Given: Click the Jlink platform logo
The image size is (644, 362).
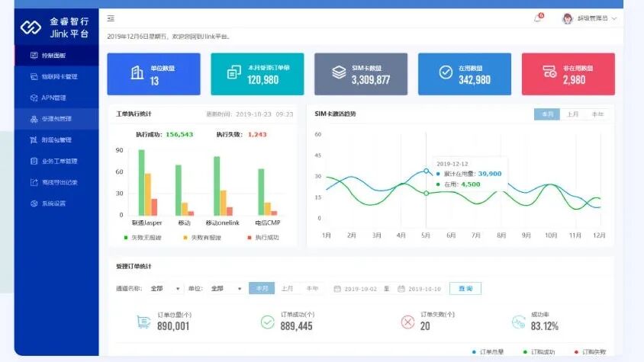Looking at the screenshot, I should pos(31,27).
